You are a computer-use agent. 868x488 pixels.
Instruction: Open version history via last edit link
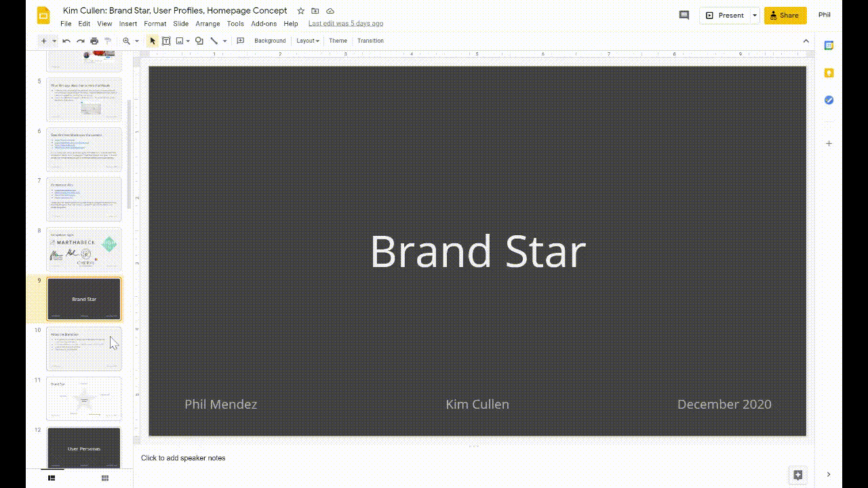tap(345, 23)
